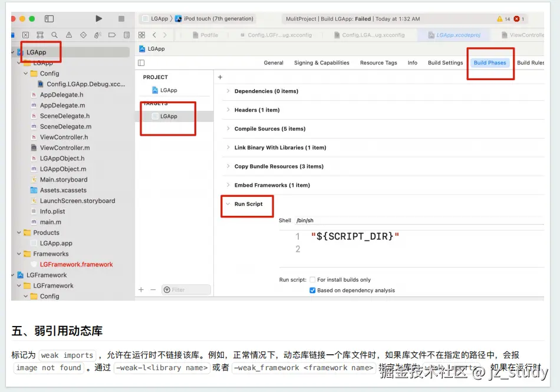
Task: Switch to Signing & Capabilities tab
Action: [322, 63]
